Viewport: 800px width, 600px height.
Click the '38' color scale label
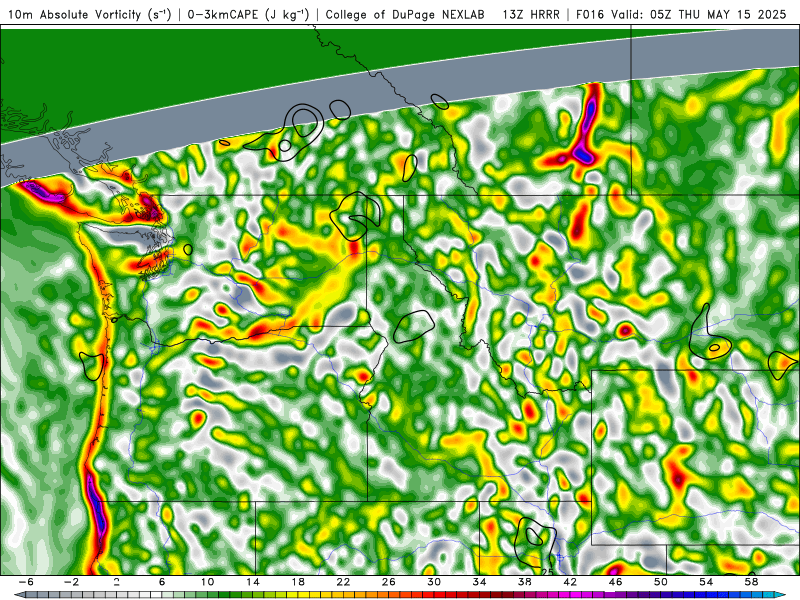(x=524, y=582)
